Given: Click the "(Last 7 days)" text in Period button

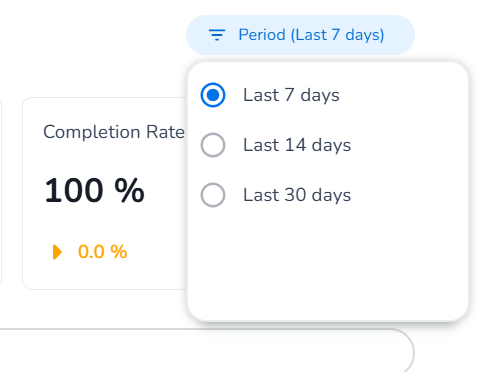Looking at the screenshot, I should point(337,35).
